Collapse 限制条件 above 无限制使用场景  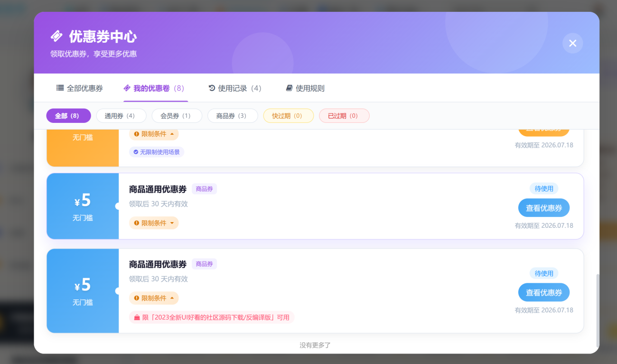coord(154,134)
